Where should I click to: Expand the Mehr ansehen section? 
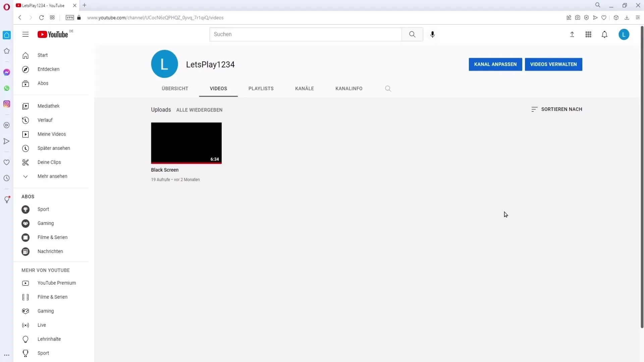pos(52,176)
